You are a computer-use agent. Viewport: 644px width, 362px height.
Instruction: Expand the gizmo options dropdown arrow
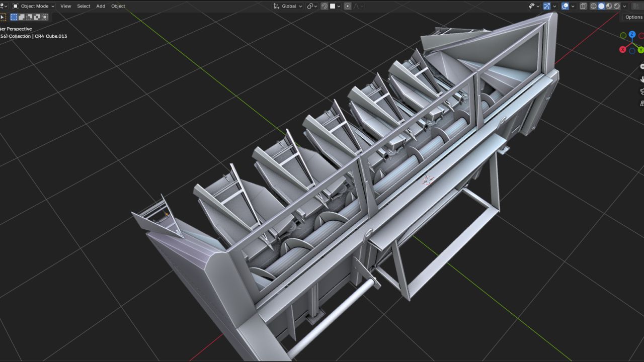554,6
